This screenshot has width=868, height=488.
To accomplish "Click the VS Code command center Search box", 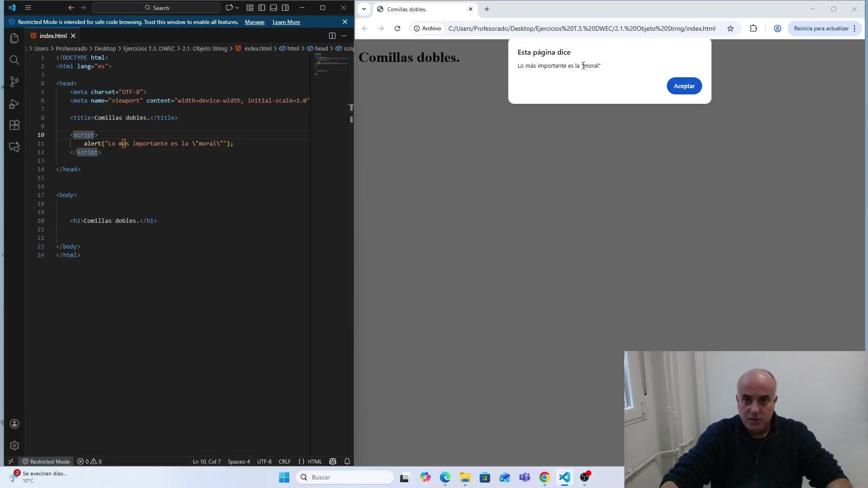I will click(x=156, y=8).
